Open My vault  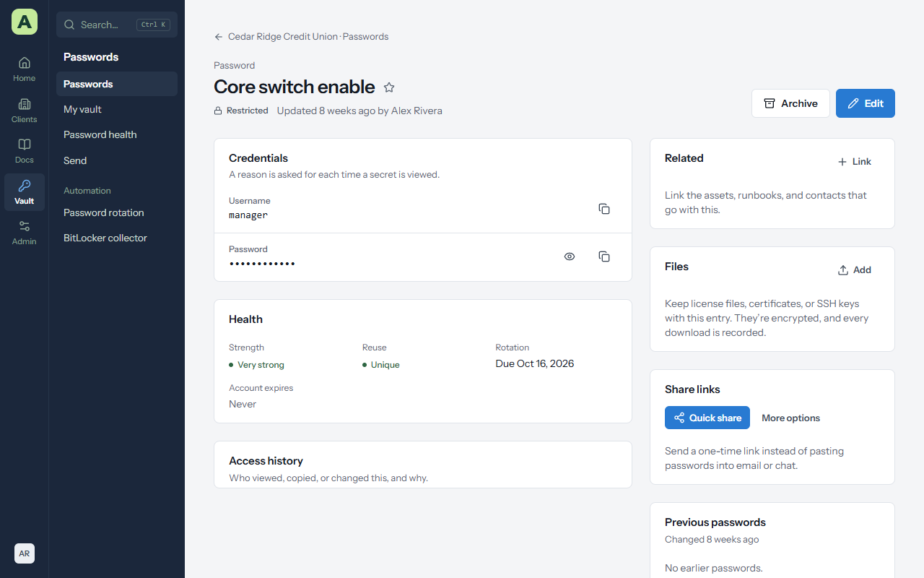click(117, 109)
